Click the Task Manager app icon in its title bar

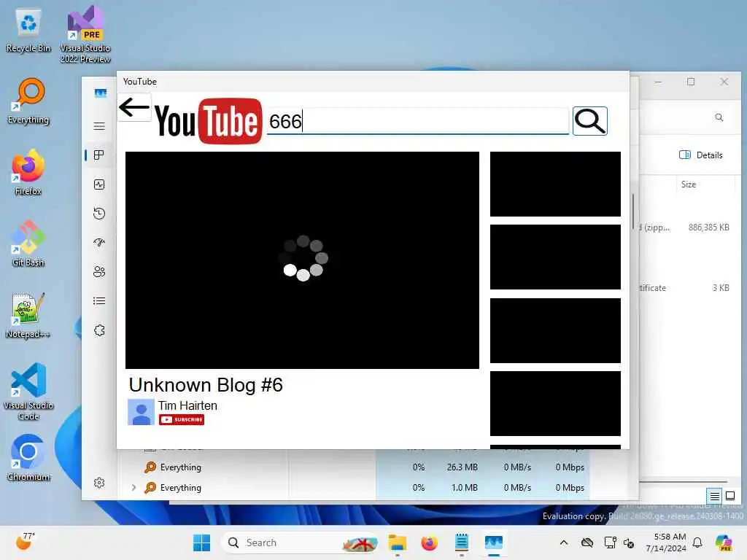(101, 93)
